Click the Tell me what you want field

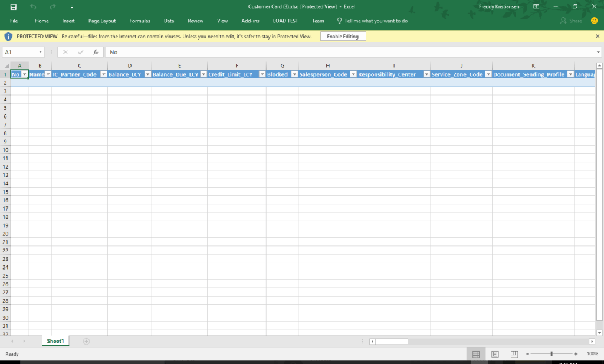372,21
